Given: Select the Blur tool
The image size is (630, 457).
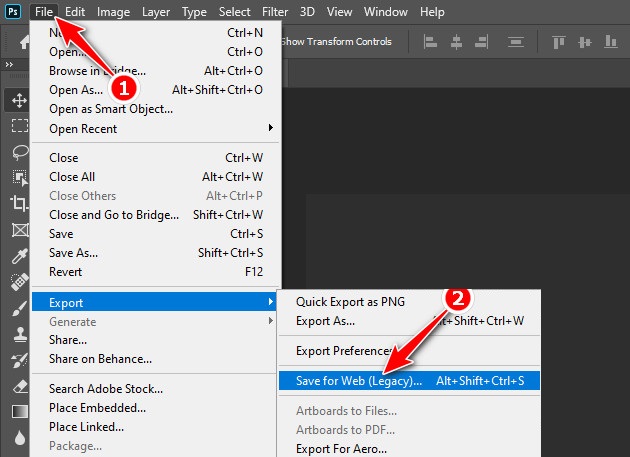Looking at the screenshot, I should click(20, 438).
